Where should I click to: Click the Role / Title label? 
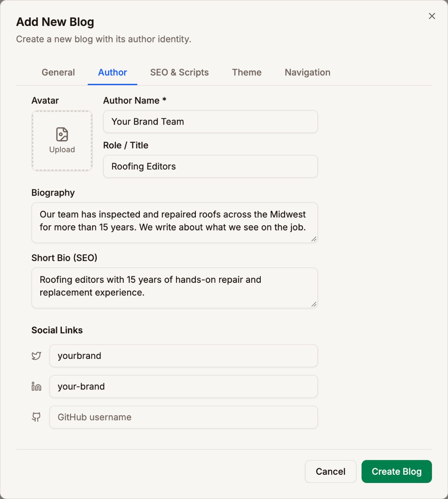[x=126, y=145]
